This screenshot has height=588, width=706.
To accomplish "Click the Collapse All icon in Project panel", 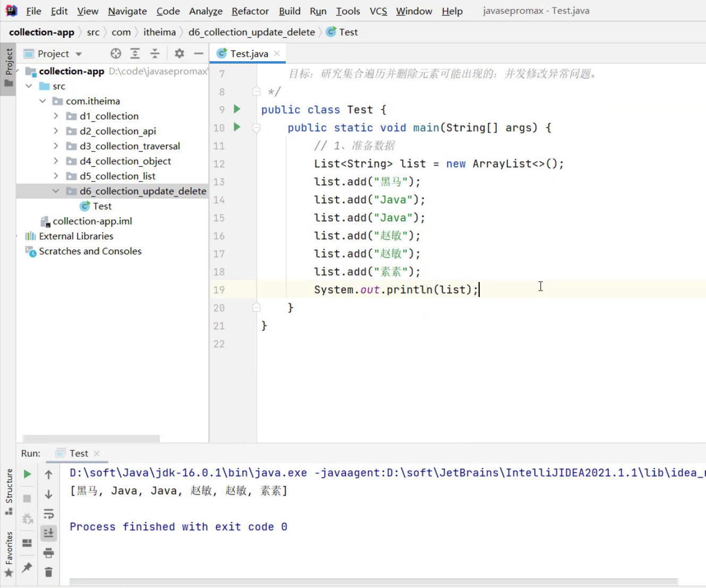I will tap(155, 54).
